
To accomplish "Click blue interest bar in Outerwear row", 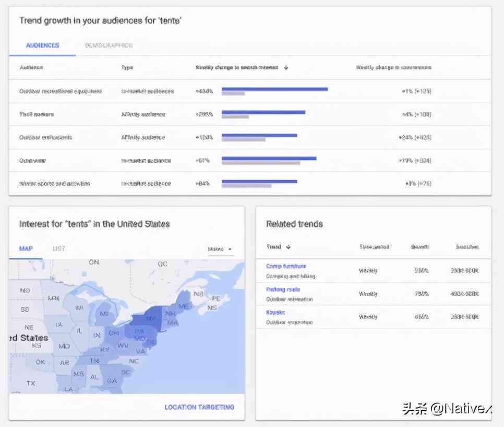I will [x=269, y=158].
